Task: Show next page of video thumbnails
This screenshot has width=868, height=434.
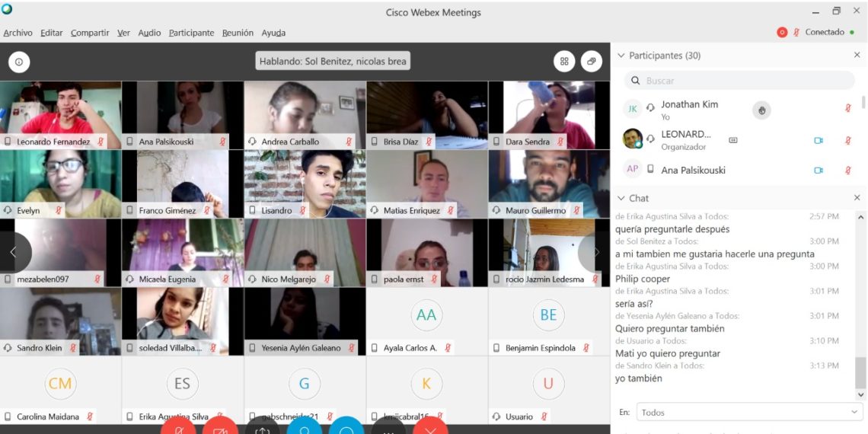Action: 596,252
